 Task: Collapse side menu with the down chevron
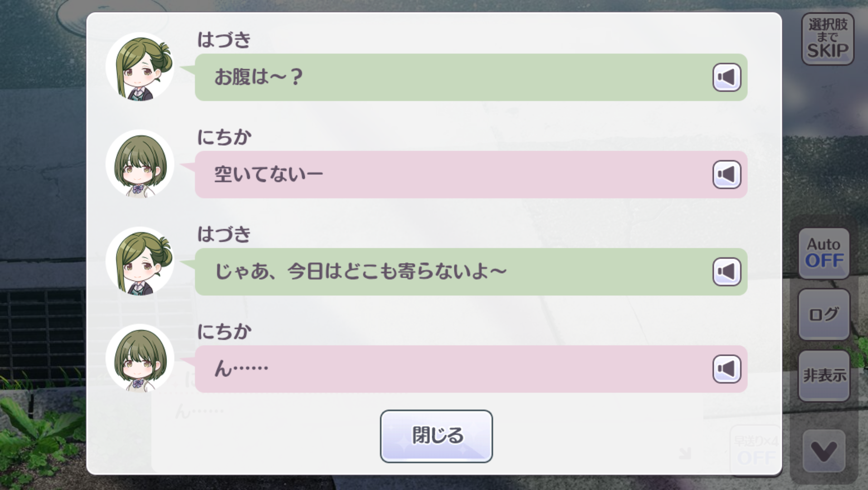[824, 451]
